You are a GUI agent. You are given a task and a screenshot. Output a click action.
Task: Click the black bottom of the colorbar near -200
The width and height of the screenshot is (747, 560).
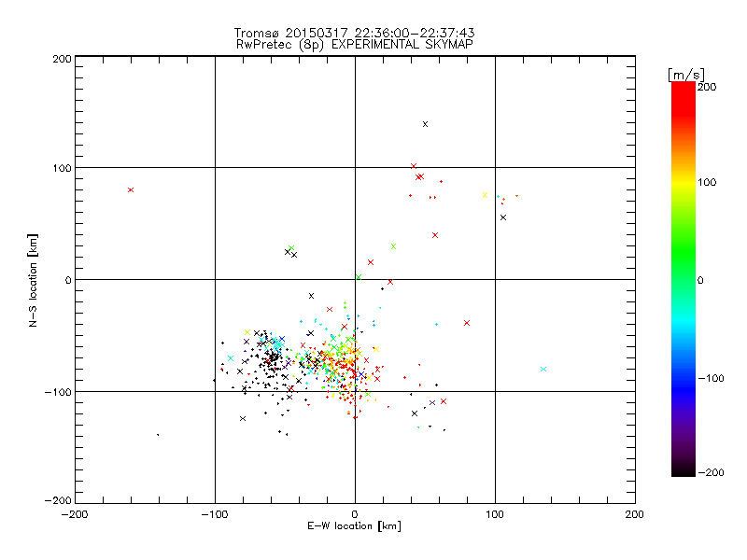pos(684,469)
